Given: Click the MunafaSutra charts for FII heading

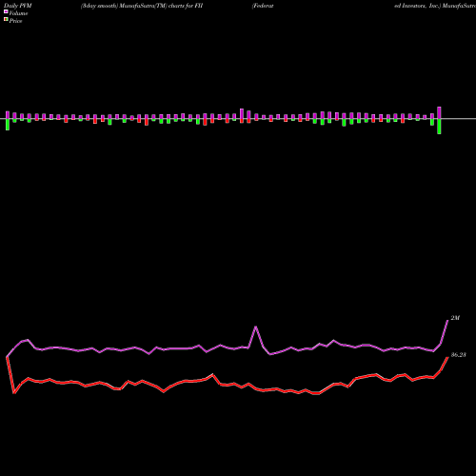Looking at the screenshot, I should tap(142, 6).
